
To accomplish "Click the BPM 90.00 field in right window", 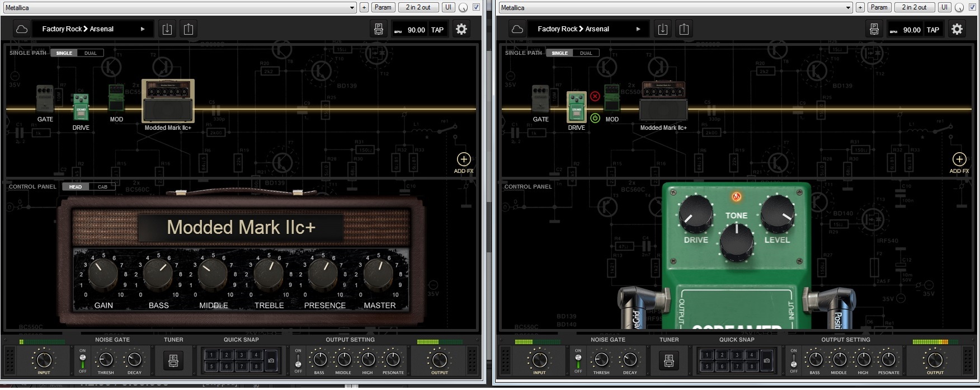I will pyautogui.click(x=911, y=30).
